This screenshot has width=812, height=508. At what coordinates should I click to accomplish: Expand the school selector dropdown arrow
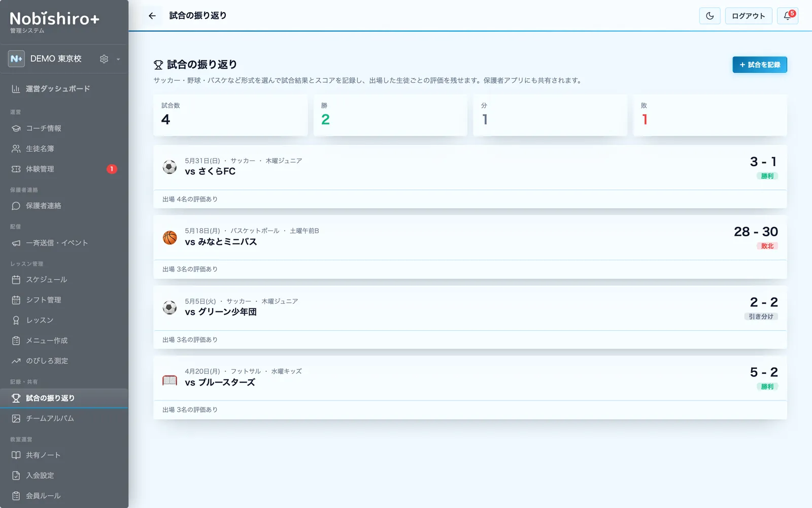click(x=118, y=59)
